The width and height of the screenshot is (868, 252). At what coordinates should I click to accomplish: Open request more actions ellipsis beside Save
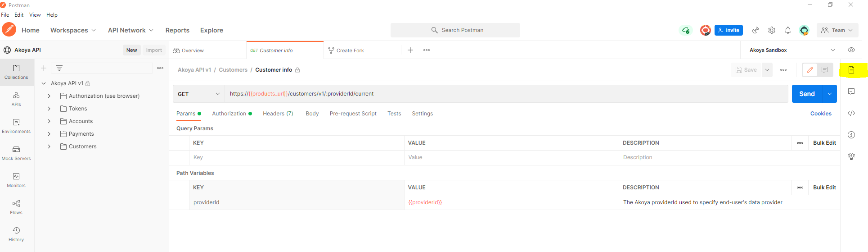(x=783, y=70)
